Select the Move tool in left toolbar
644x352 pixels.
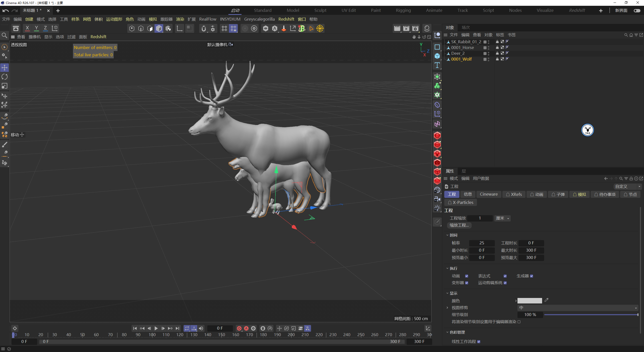coord(5,67)
